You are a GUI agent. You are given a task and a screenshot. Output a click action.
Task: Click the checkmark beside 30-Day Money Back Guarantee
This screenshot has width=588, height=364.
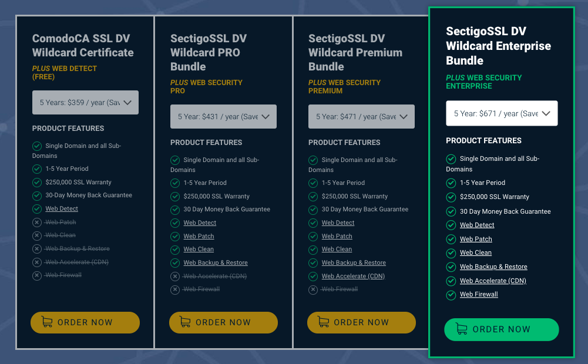click(x=37, y=196)
